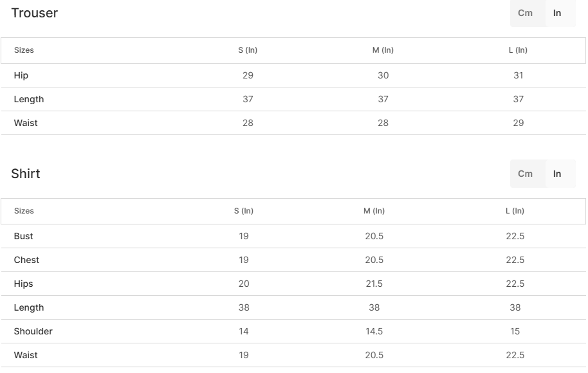
Task: Click the M (In) header in Shirt table
Action: (x=374, y=211)
